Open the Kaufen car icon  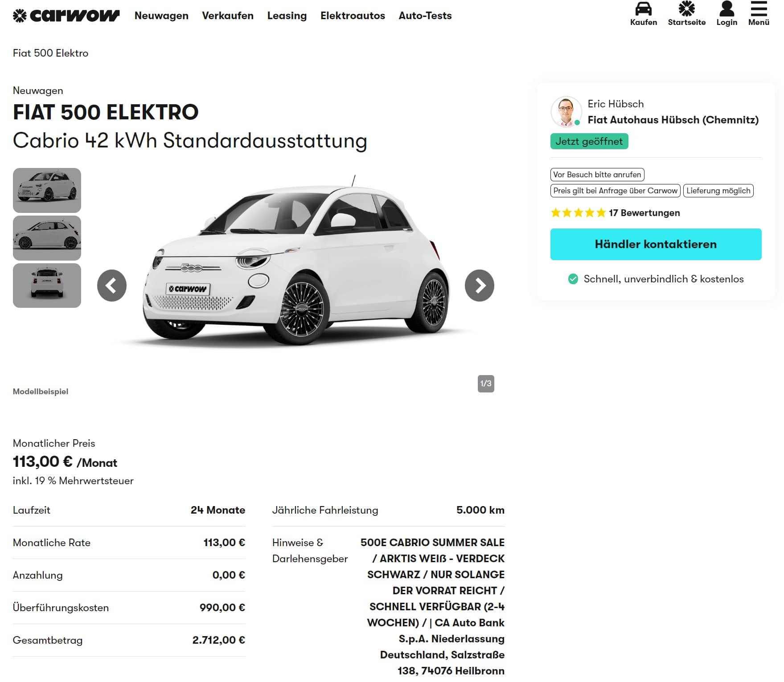[643, 8]
